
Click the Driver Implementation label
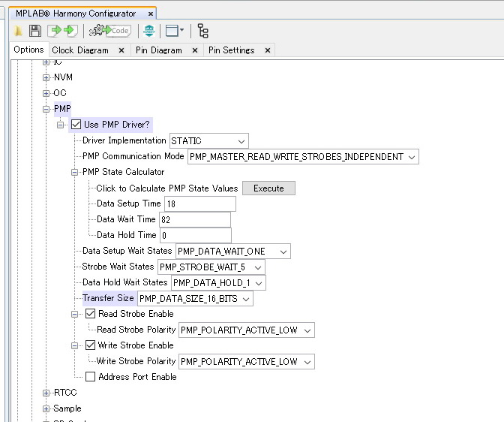pyautogui.click(x=124, y=140)
